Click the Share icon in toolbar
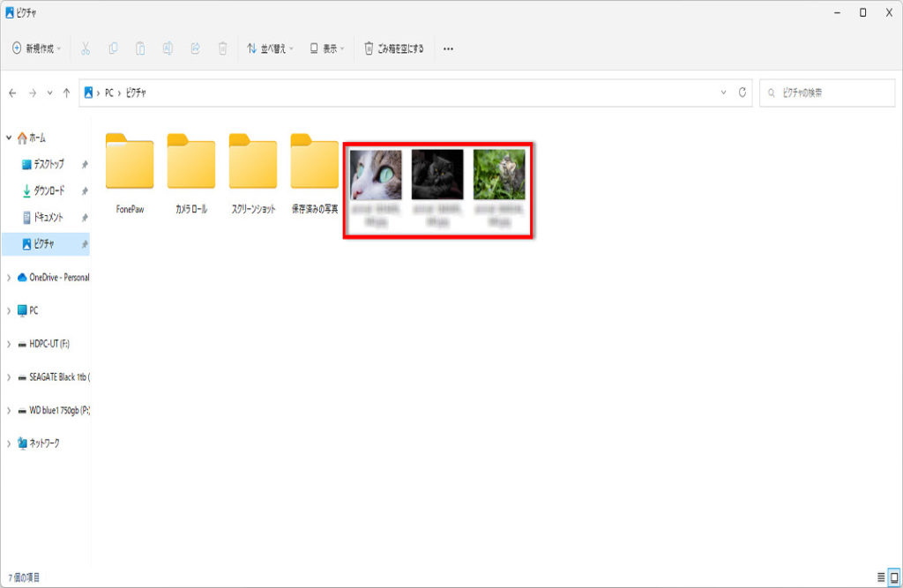 point(195,48)
